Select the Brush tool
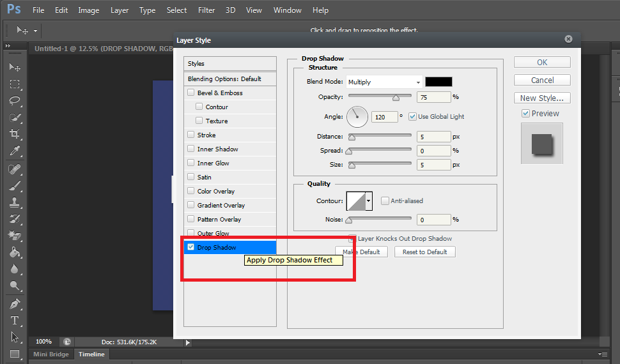The width and height of the screenshot is (620, 364). click(x=15, y=186)
